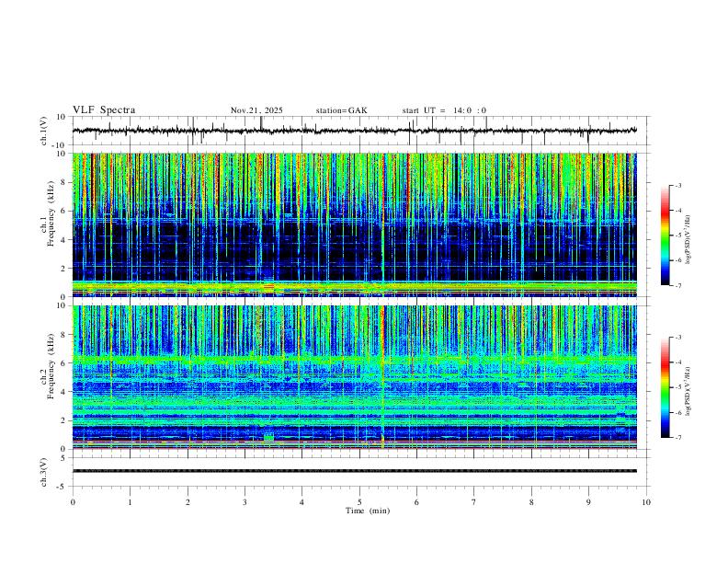
Task: Click the lower PSD color scale bar
Action: [665, 387]
